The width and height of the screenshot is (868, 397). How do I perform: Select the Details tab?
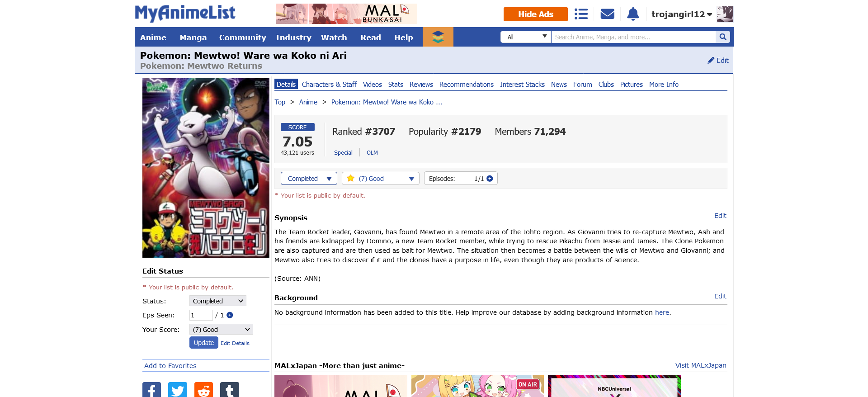(286, 85)
